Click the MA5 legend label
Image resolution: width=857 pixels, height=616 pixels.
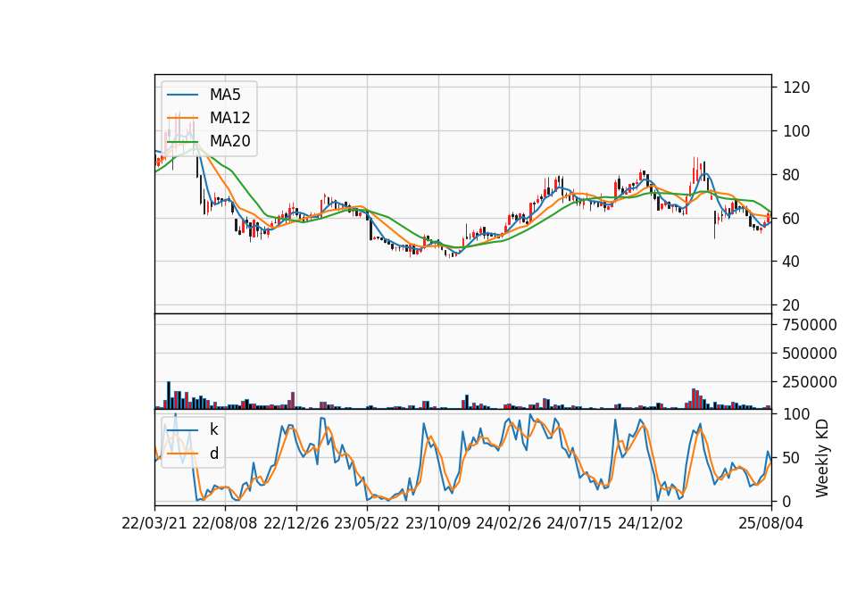(225, 95)
